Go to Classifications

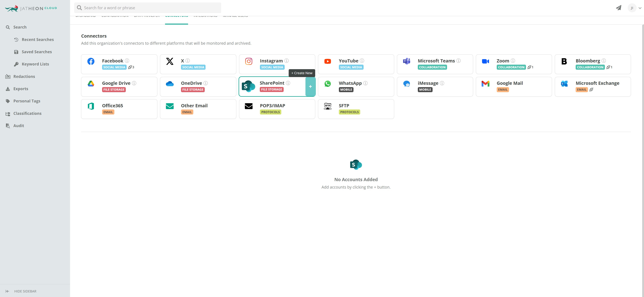27,113
